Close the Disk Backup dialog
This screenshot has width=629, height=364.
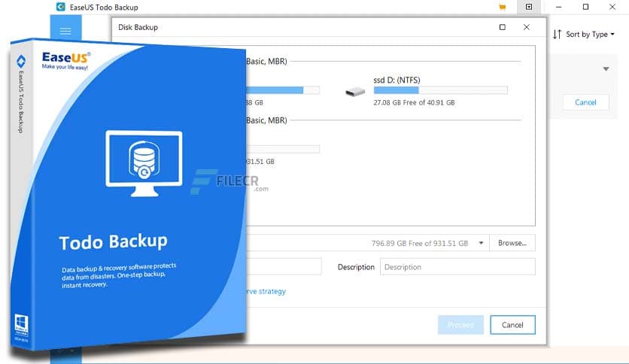pos(527,27)
